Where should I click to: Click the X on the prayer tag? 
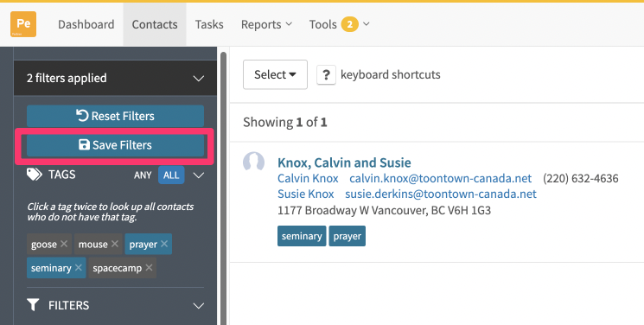164,244
